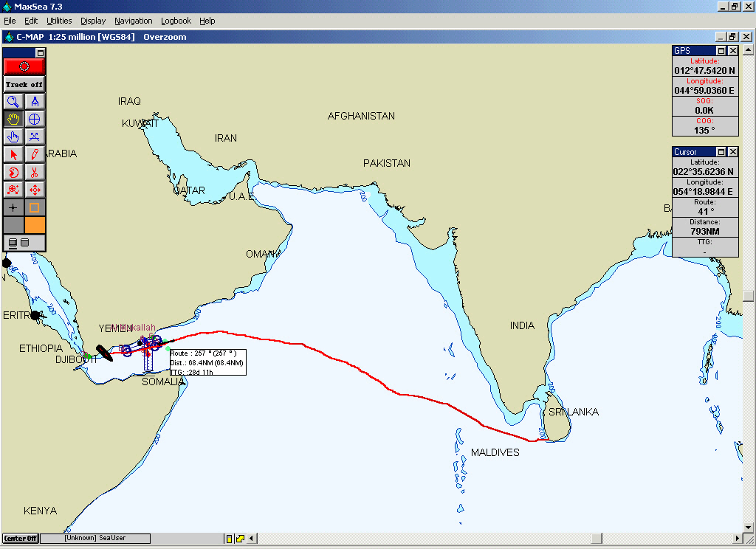The width and height of the screenshot is (756, 549).
Task: Toggle the orange square outline tool
Action: [x=35, y=207]
